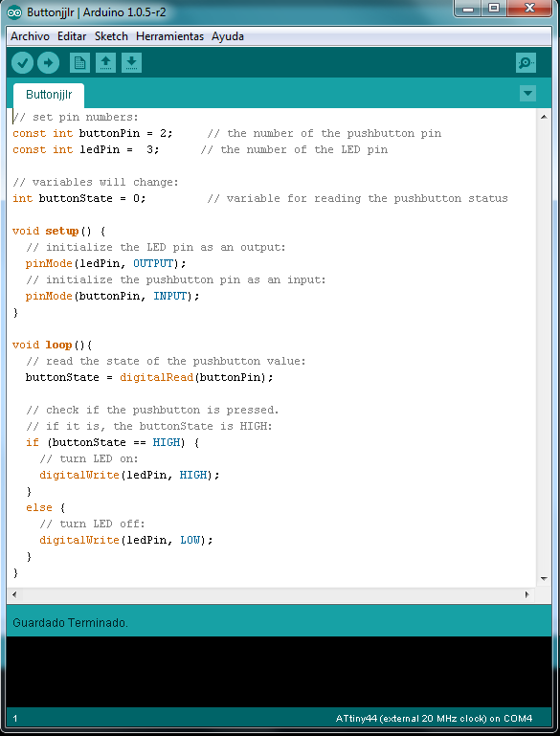Click 'pinMode(buttonPin, INPUT);' line
The height and width of the screenshot is (736, 560).
[113, 296]
